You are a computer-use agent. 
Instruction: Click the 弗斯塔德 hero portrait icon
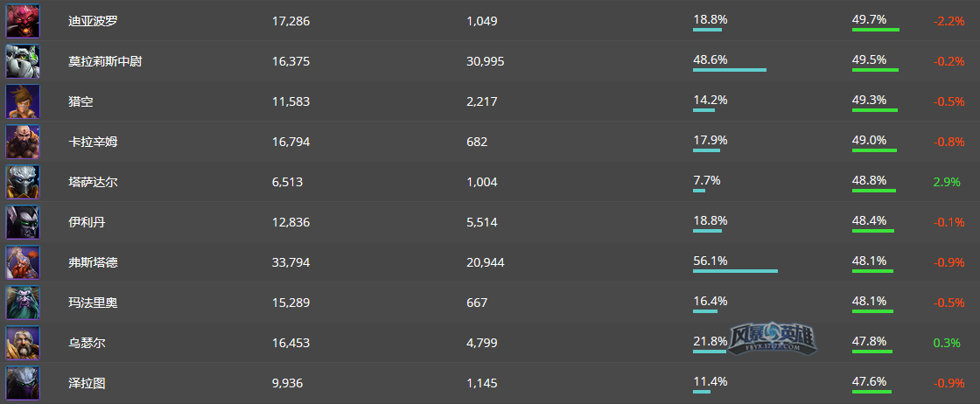coord(23,262)
